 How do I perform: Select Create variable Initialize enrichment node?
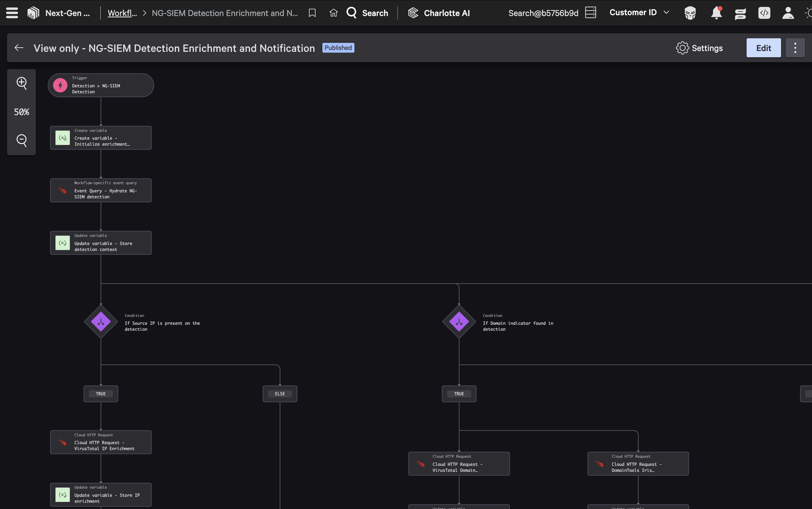click(x=101, y=138)
